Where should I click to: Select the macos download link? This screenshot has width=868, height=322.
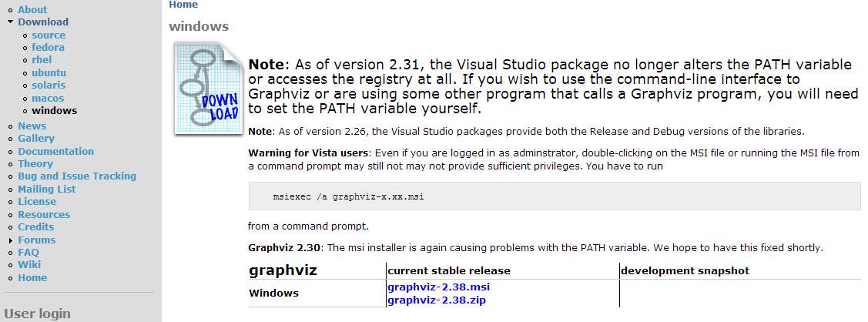click(x=49, y=98)
